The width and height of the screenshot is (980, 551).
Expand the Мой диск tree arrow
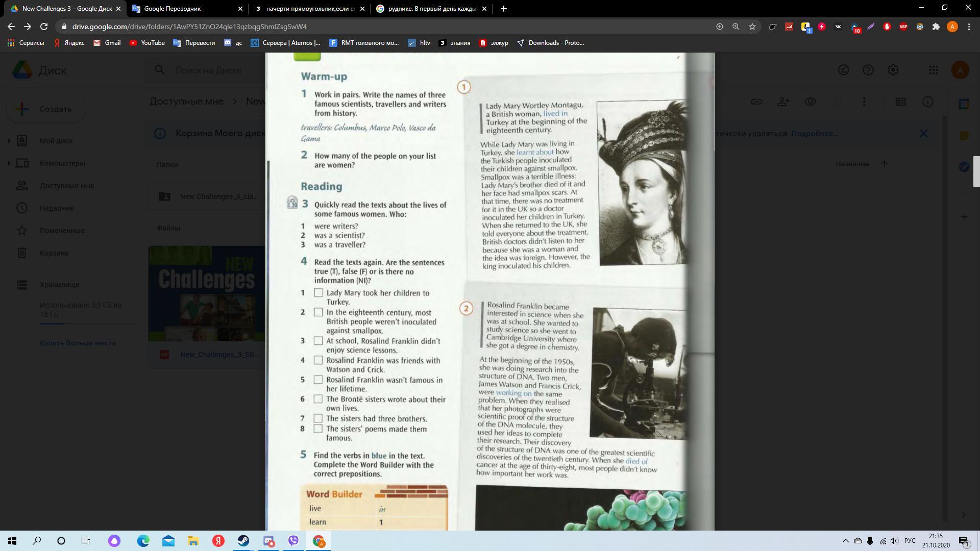tap(9, 141)
